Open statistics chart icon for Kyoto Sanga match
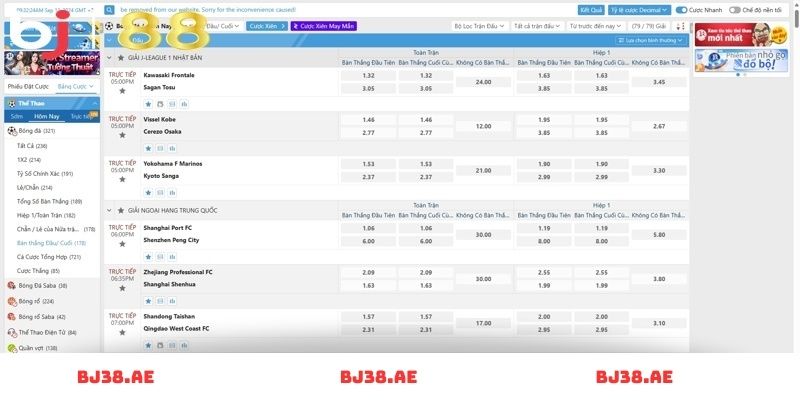 [x=172, y=193]
